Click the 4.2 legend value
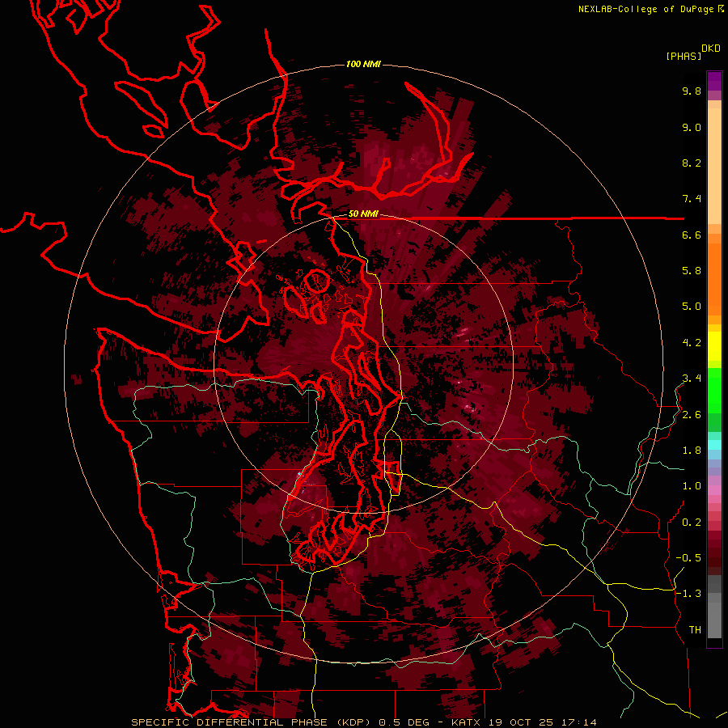This screenshot has height=728, width=728. pos(692,343)
